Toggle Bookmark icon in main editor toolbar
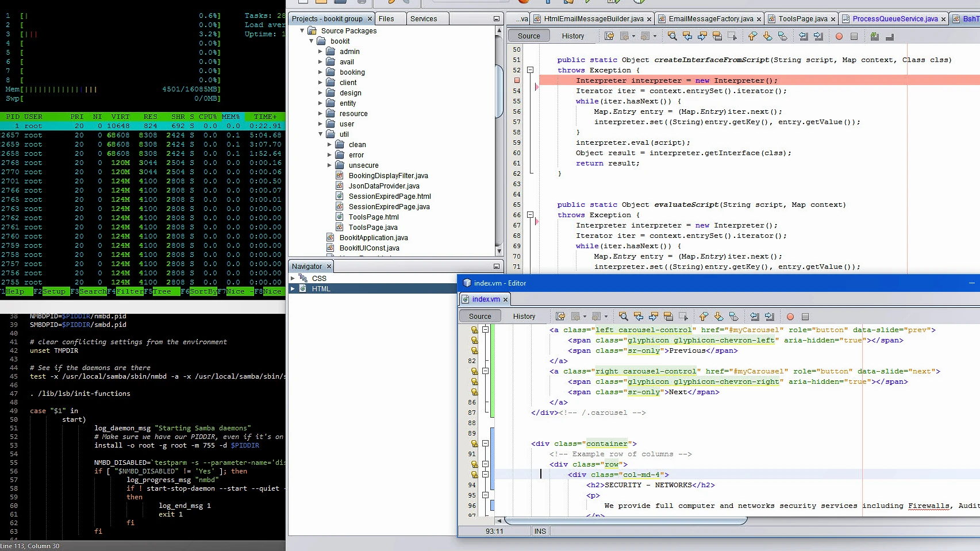 (x=782, y=36)
